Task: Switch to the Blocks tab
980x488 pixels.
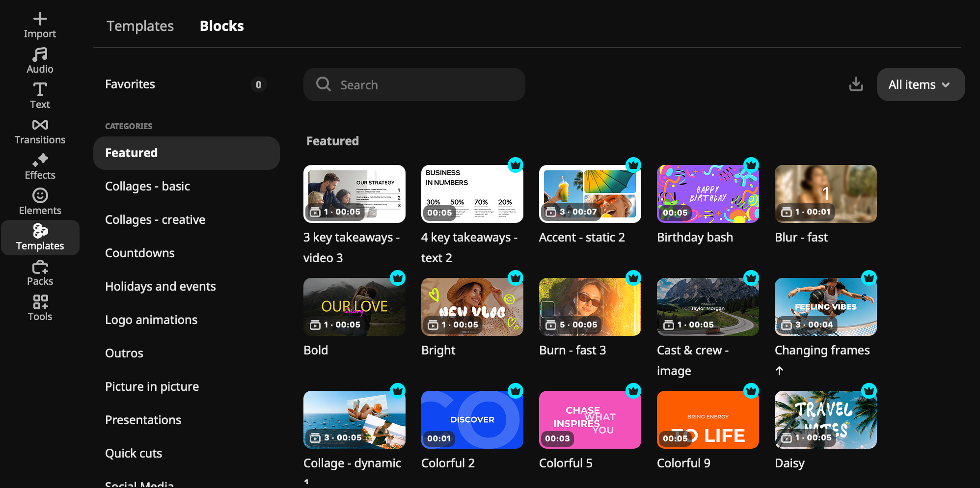Action: tap(221, 26)
